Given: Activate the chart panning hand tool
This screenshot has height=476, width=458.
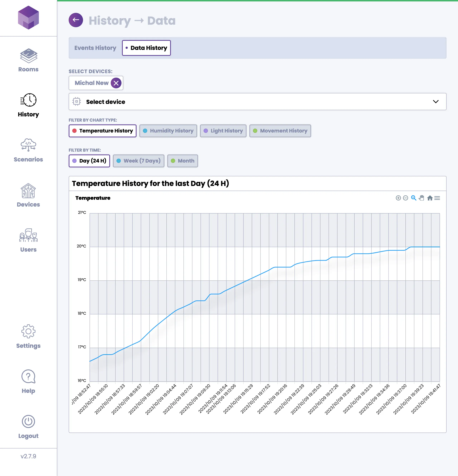Looking at the screenshot, I should (x=422, y=198).
